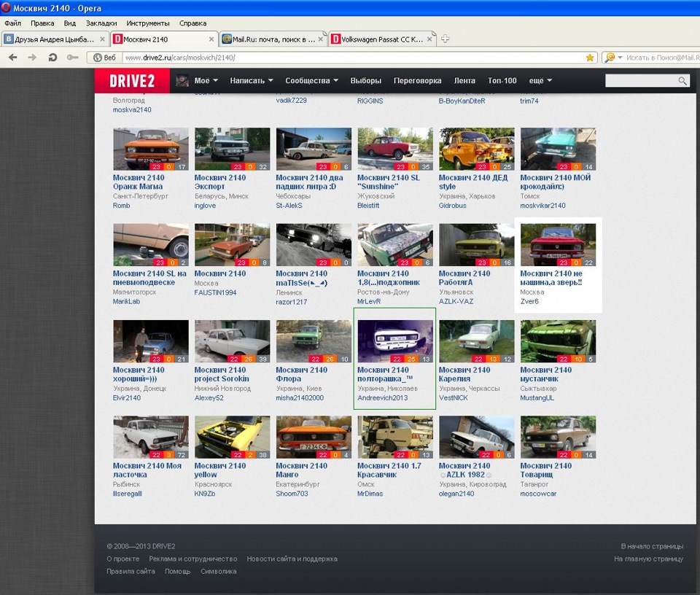700x595 pixels.
Task: Click the browser Forward arrow
Action: (x=32, y=57)
